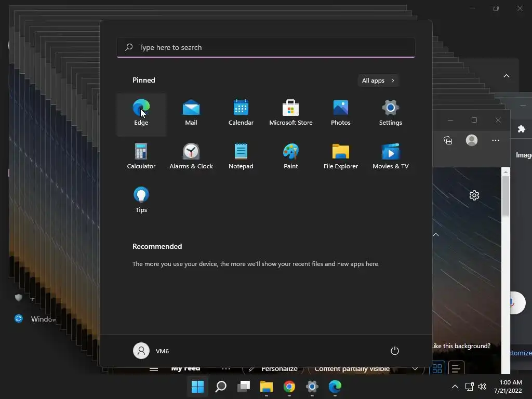Focus the Type here to search box
532x399 pixels.
[x=266, y=47]
